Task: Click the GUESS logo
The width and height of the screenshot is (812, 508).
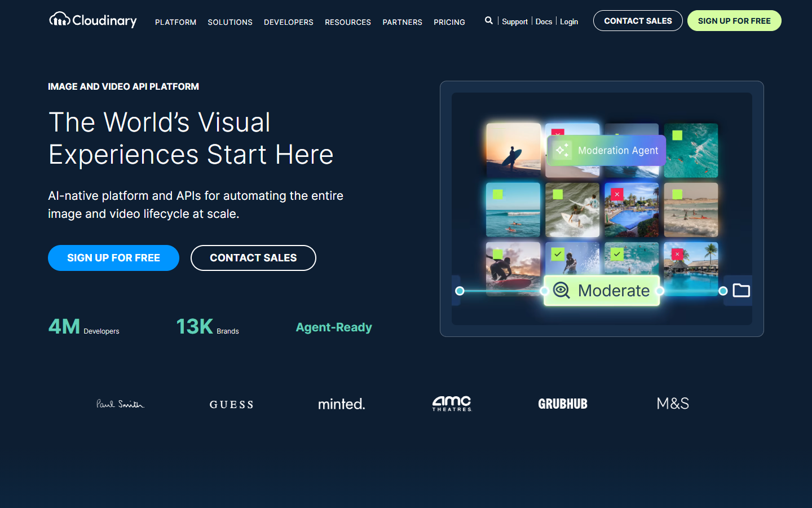Action: pyautogui.click(x=231, y=404)
